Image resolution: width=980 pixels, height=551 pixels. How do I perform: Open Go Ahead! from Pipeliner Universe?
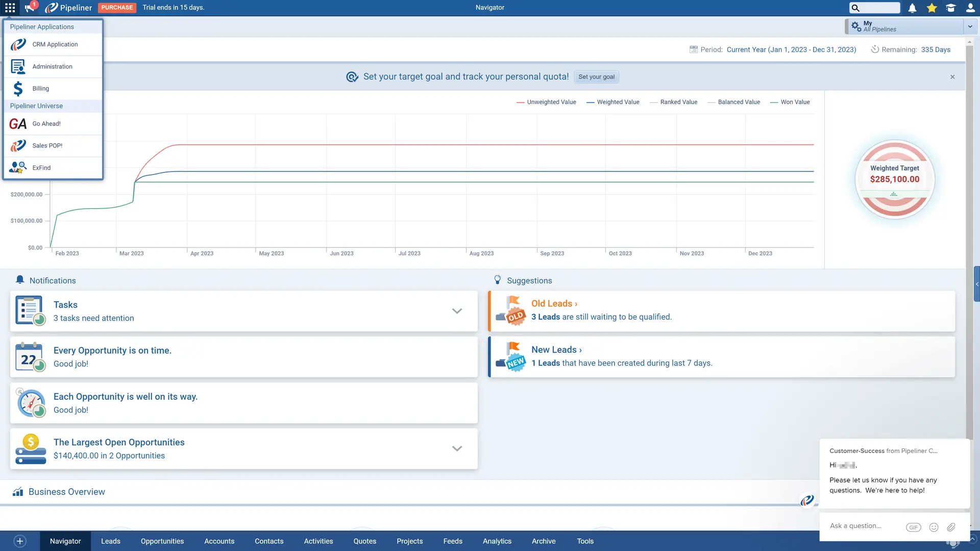[x=53, y=123]
